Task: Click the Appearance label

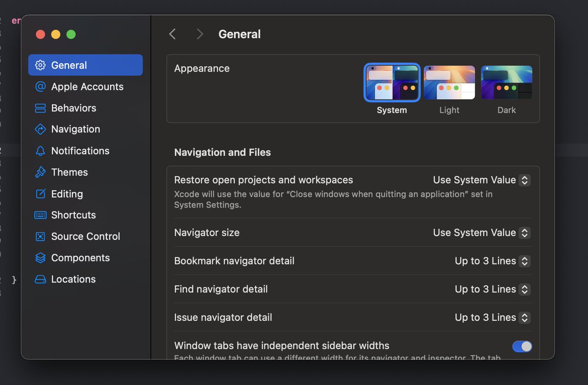Action: [x=202, y=68]
